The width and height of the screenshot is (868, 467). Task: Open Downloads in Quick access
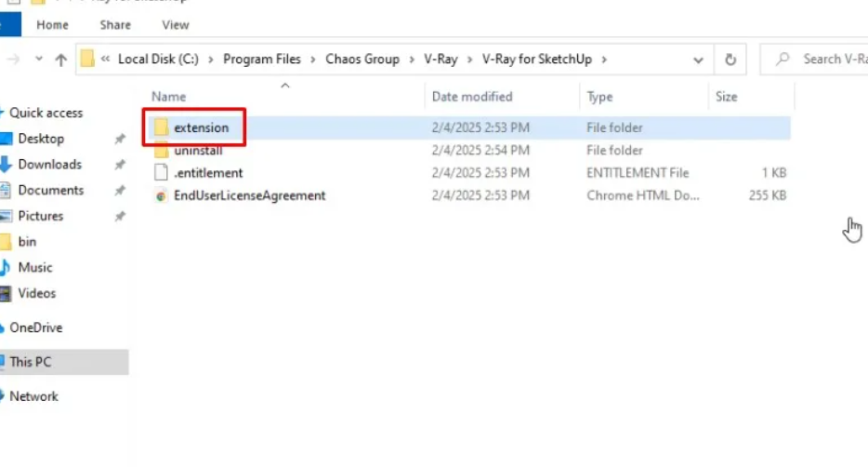[49, 164]
